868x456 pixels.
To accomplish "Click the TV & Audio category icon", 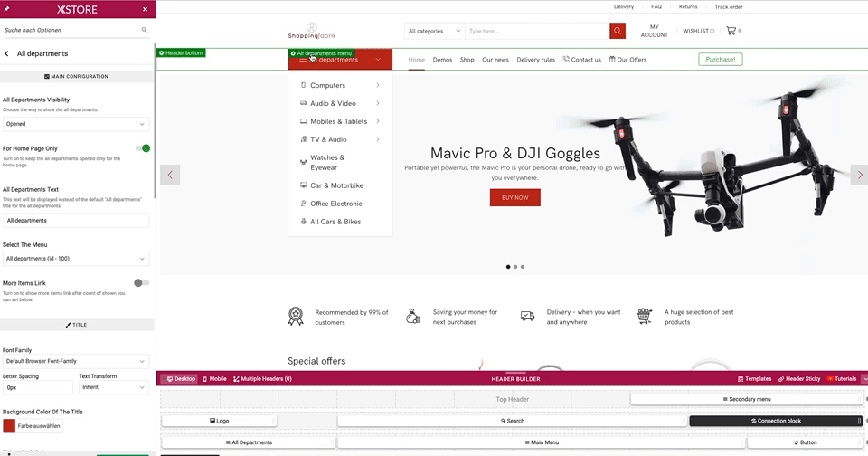I will pos(304,139).
